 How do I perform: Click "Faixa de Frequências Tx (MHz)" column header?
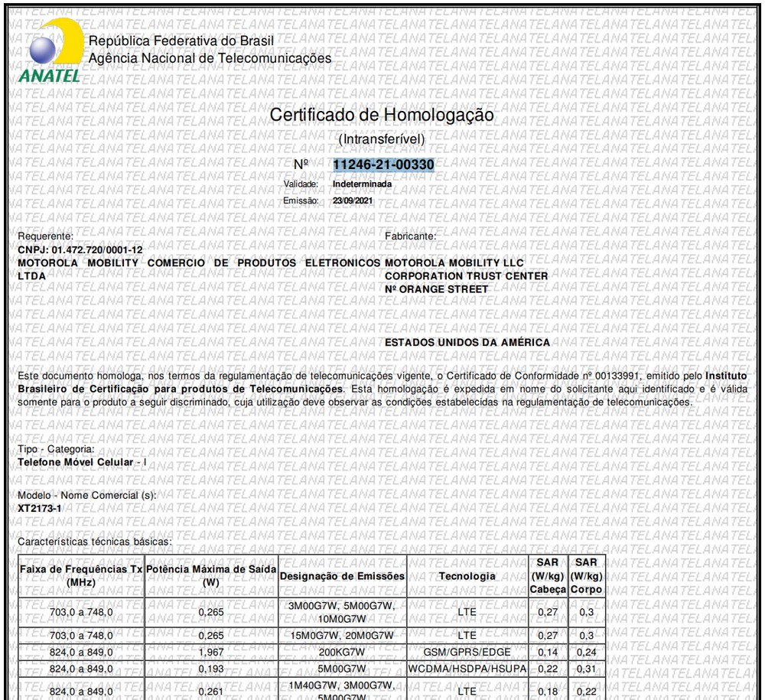coord(81,576)
